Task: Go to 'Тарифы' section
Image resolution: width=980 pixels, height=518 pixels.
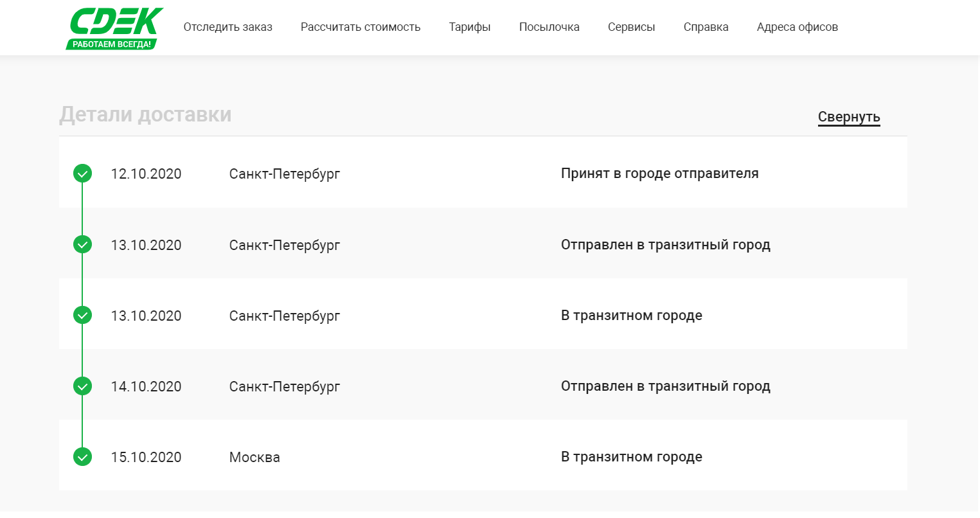Action: [x=470, y=27]
